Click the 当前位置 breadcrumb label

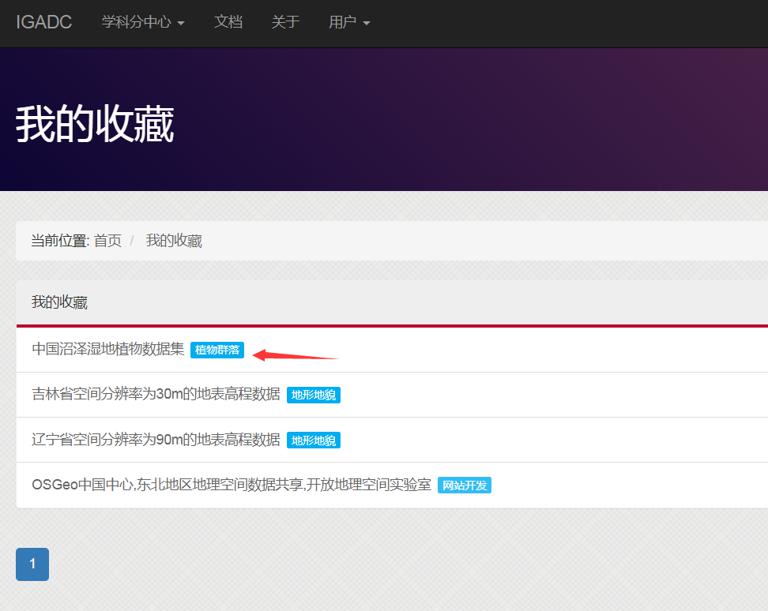[x=59, y=241]
